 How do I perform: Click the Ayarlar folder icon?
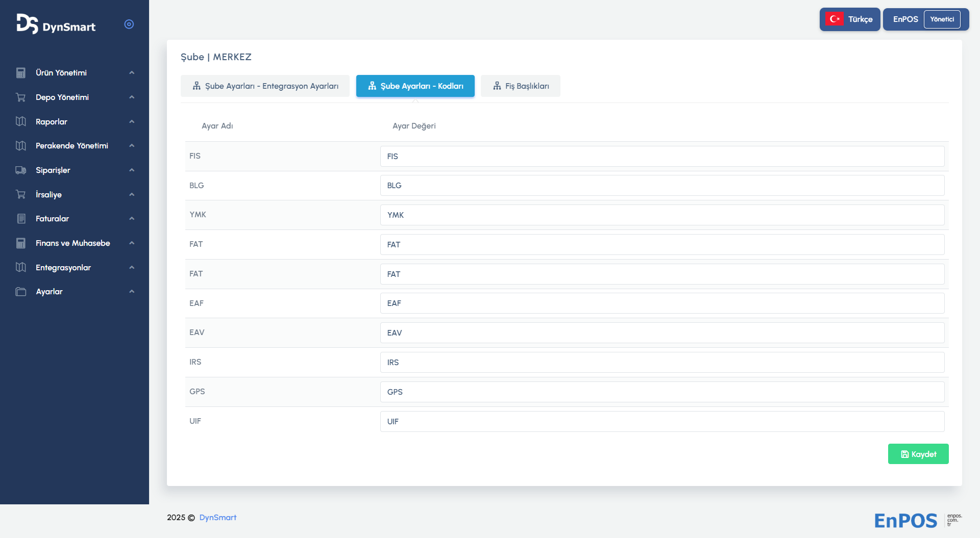pos(21,292)
